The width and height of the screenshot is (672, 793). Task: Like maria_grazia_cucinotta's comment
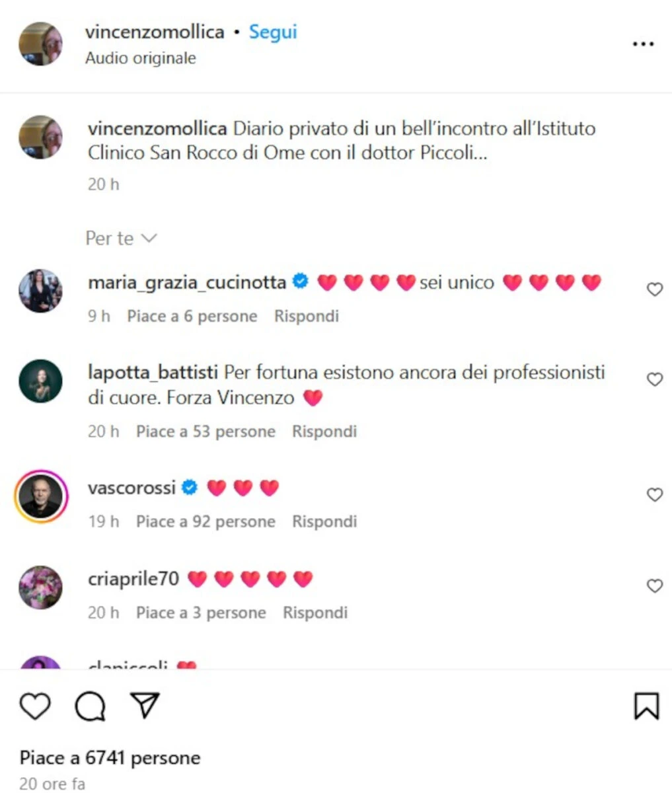(654, 289)
